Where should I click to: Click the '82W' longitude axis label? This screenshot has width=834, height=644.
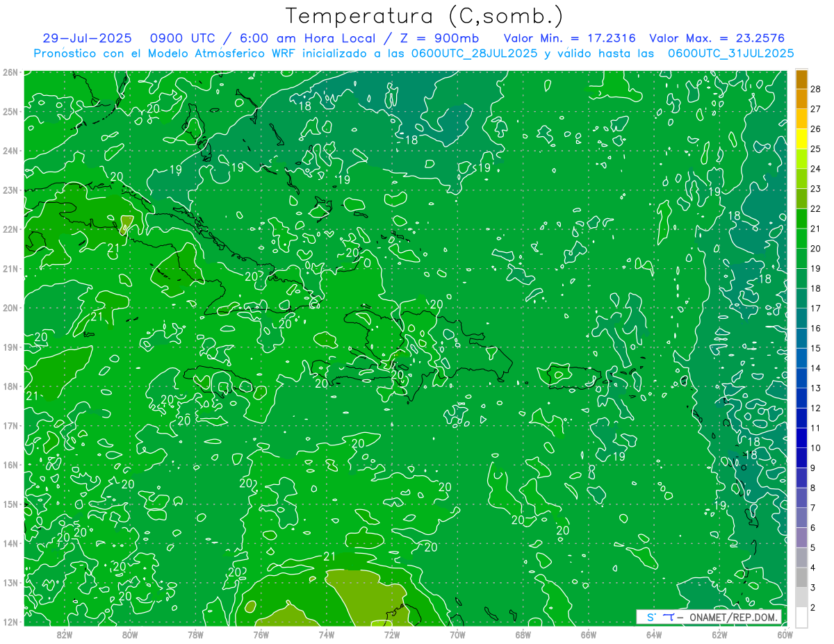[x=64, y=634]
